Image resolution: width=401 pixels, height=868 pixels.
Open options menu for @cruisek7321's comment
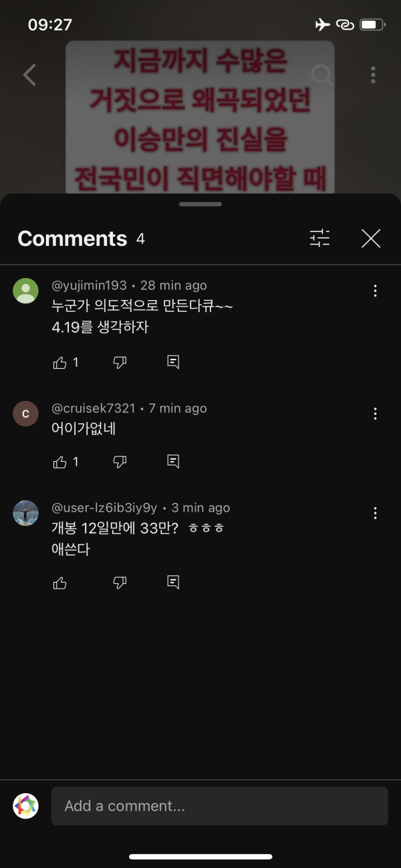[375, 414]
